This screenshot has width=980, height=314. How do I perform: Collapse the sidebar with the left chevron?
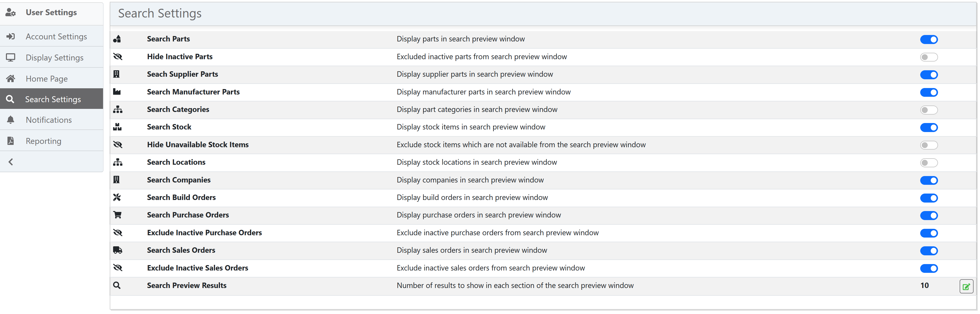11,162
